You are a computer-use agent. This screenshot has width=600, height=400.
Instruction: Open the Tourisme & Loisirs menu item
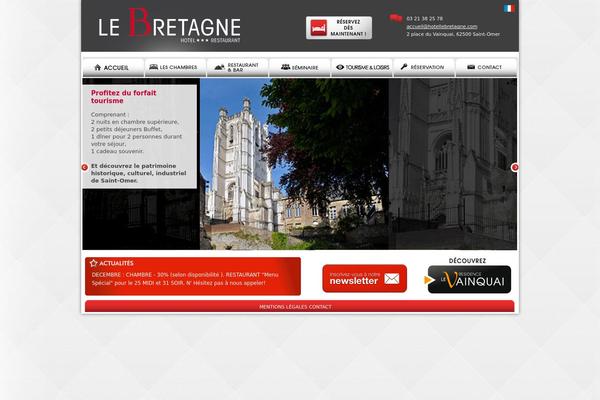click(362, 68)
